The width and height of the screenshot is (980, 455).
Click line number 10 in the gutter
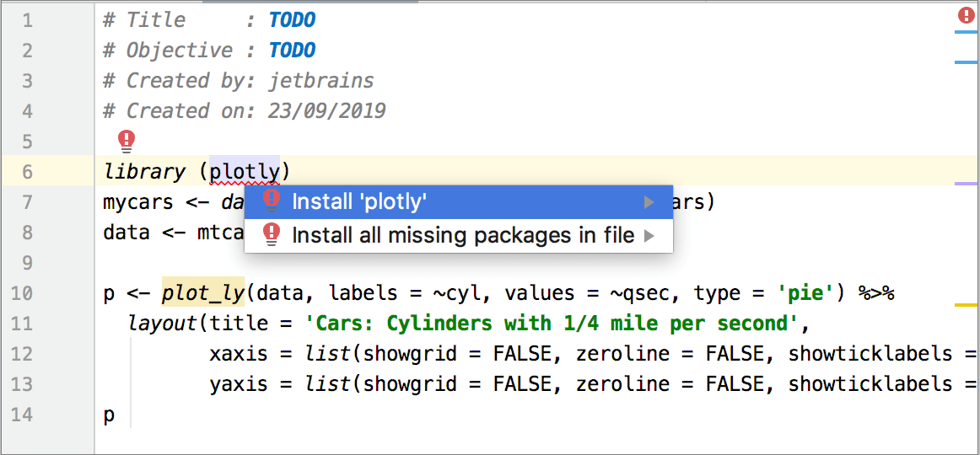[x=23, y=293]
